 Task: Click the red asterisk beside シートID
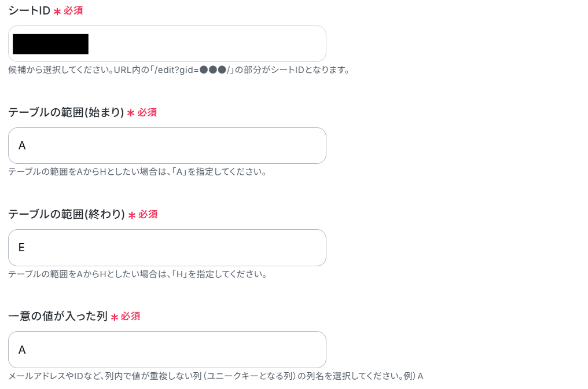pos(57,12)
